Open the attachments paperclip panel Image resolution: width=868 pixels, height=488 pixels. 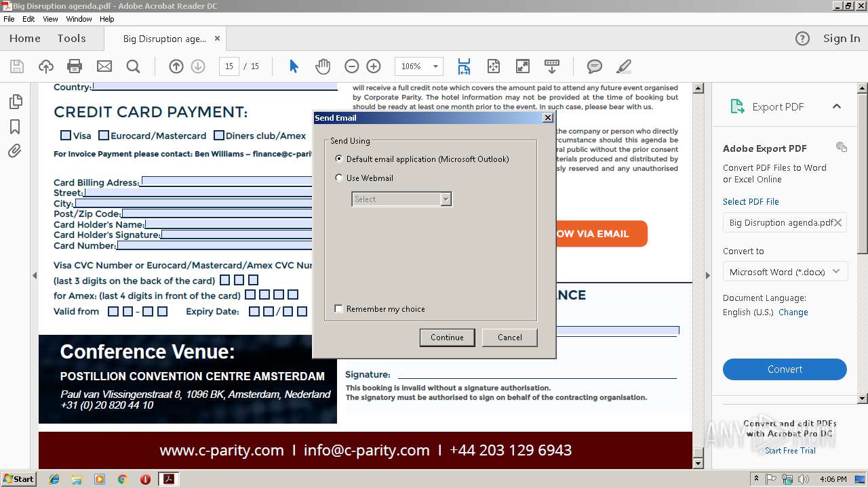coord(15,151)
